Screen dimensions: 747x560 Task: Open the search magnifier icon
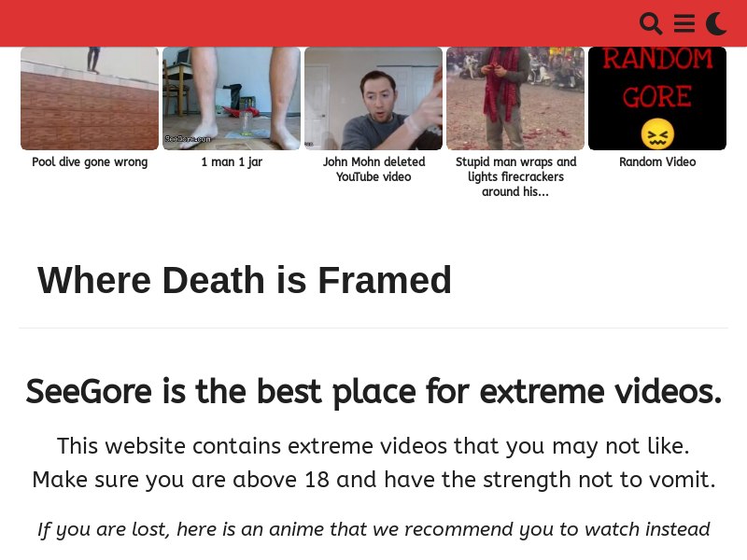[651, 24]
